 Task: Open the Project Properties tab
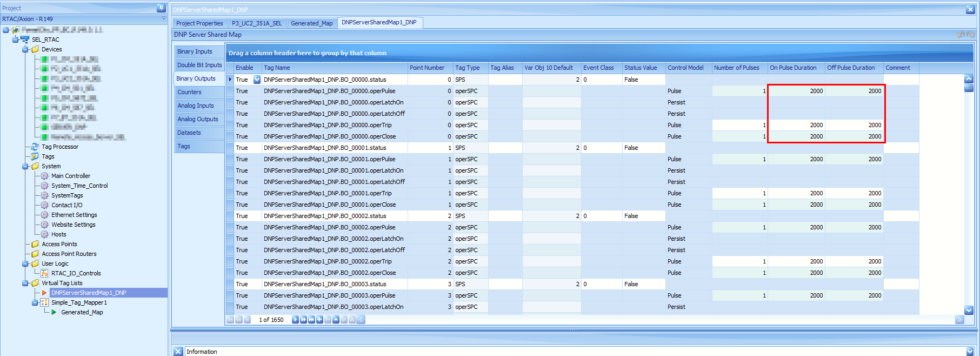tap(199, 23)
